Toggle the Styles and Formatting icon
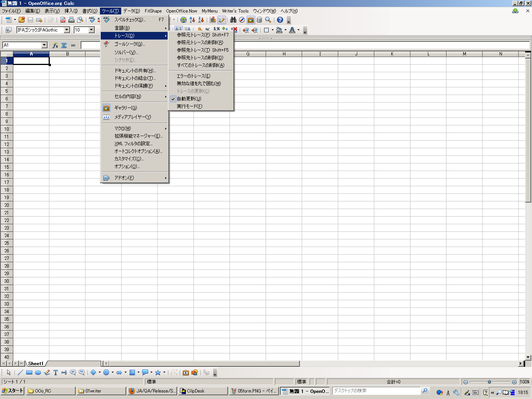Viewport: 532px width, 399px height. click(x=8, y=30)
